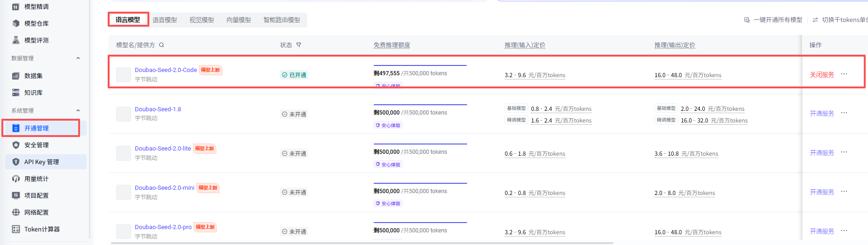
Task: Click the horizontal scrollbar under the table
Action: 362,243
